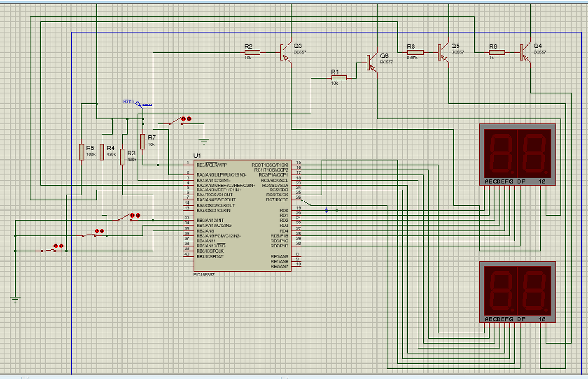Click the lower dual seven-segment display
Image resolution: width=588 pixels, height=379 pixels.
pos(517,292)
